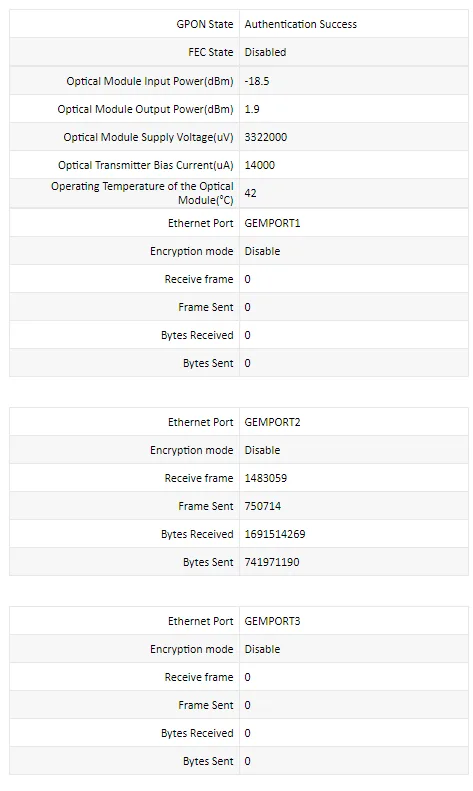473x791 pixels.
Task: Select GEMPORT2 Bytes Sent value 741971190
Action: pos(272,562)
